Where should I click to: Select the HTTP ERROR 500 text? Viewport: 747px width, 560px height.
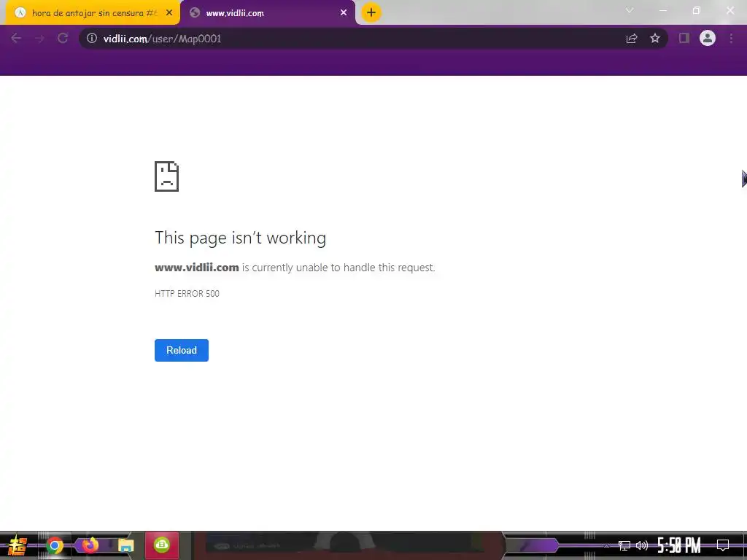point(187,294)
